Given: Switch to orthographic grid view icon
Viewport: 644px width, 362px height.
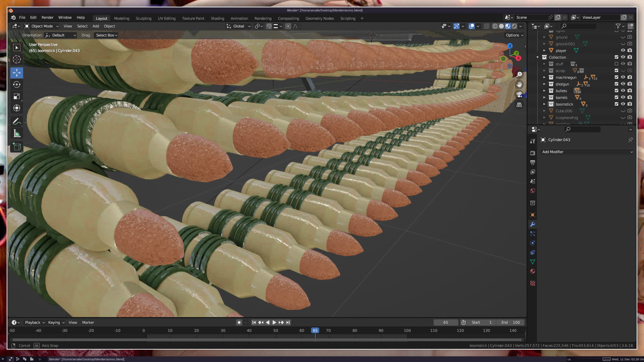Looking at the screenshot, I should pyautogui.click(x=519, y=105).
